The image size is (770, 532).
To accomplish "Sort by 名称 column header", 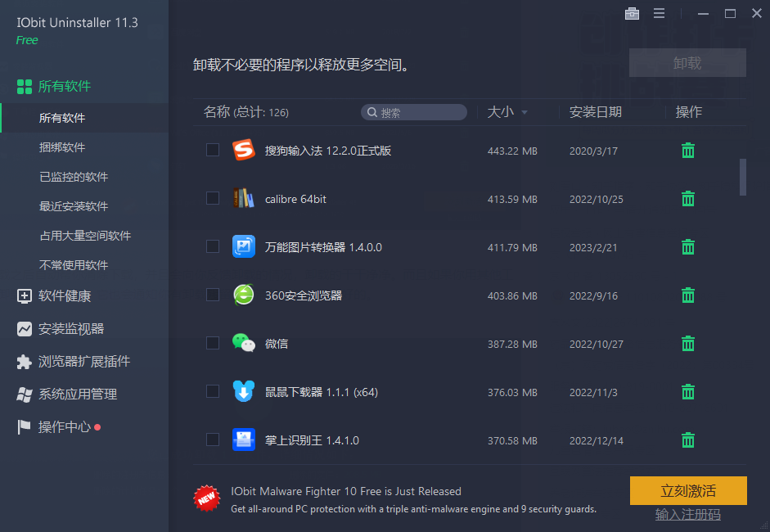I will tap(246, 112).
